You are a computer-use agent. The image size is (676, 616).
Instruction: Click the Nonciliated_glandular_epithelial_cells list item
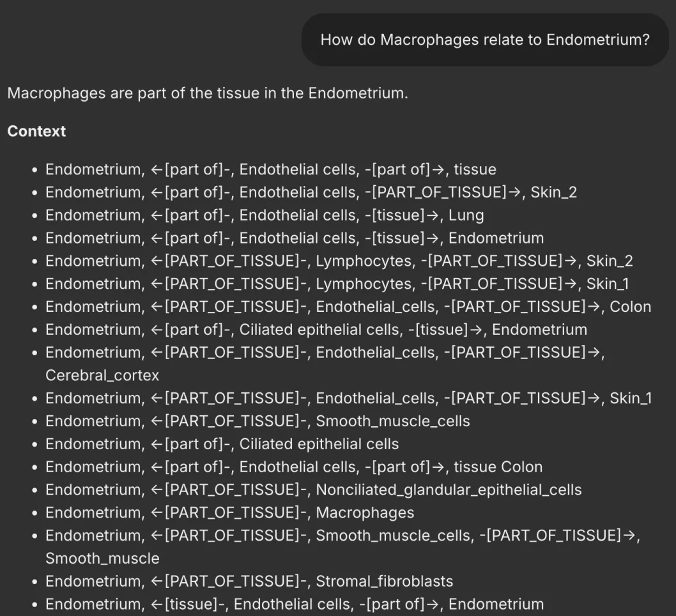tap(313, 490)
